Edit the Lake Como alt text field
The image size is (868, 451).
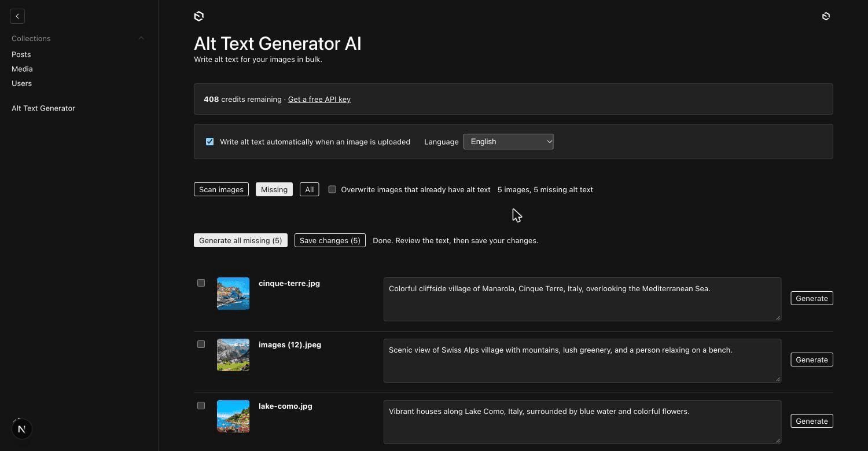[x=582, y=422]
